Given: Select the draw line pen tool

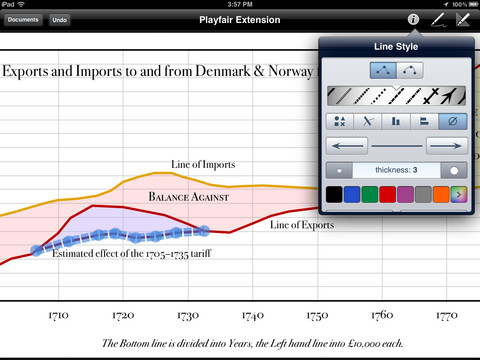Looking at the screenshot, I should (439, 20).
